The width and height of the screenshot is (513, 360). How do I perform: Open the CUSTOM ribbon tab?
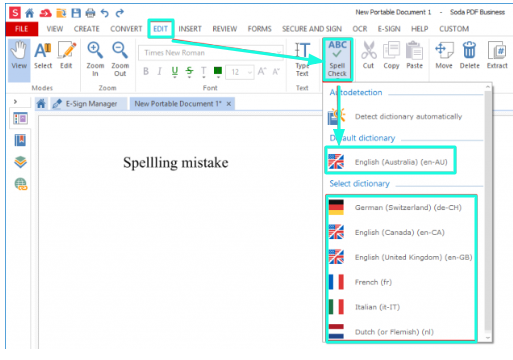[x=454, y=29]
